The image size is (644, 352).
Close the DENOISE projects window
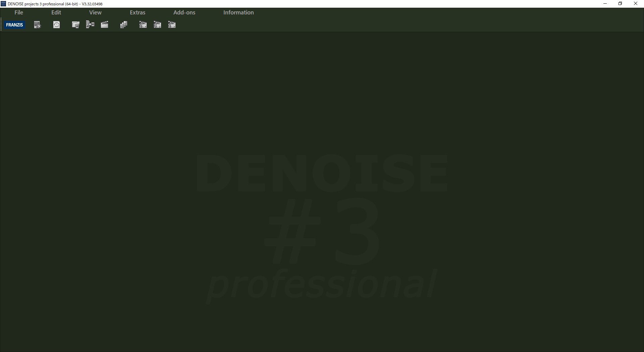[636, 4]
